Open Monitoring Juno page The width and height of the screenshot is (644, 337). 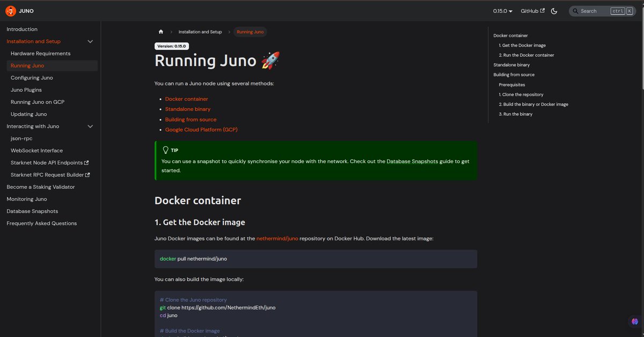27,199
